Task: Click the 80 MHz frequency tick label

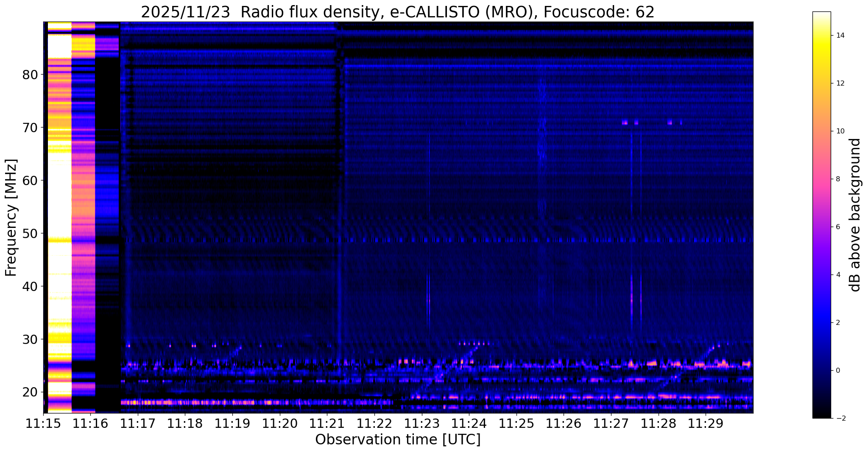Action: coord(30,75)
